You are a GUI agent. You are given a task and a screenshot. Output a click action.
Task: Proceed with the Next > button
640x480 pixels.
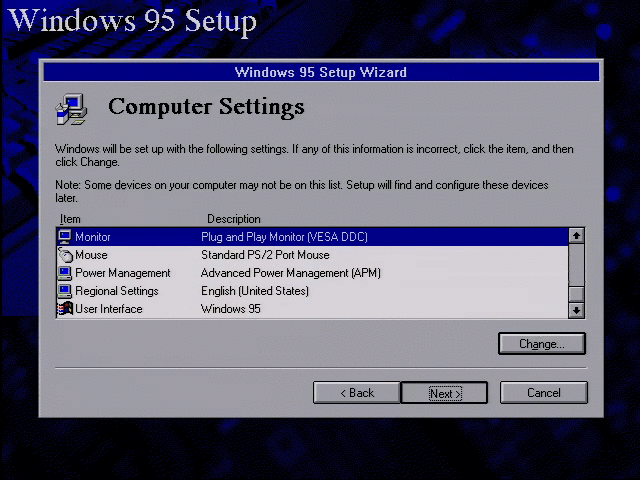click(444, 393)
